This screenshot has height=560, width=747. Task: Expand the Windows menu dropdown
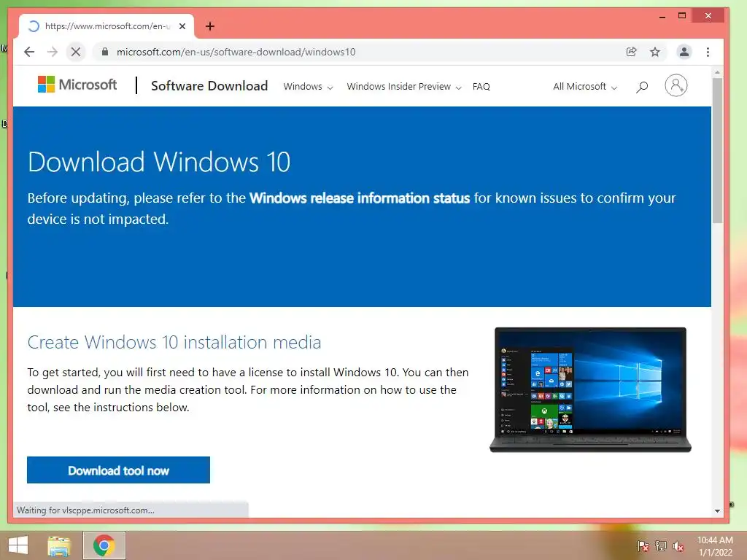308,87
